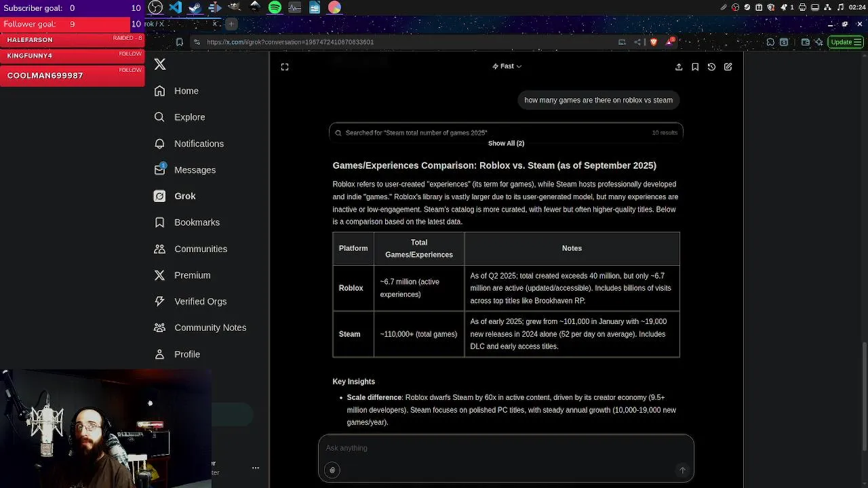Click the Brave shields icon

pyautogui.click(x=654, y=42)
